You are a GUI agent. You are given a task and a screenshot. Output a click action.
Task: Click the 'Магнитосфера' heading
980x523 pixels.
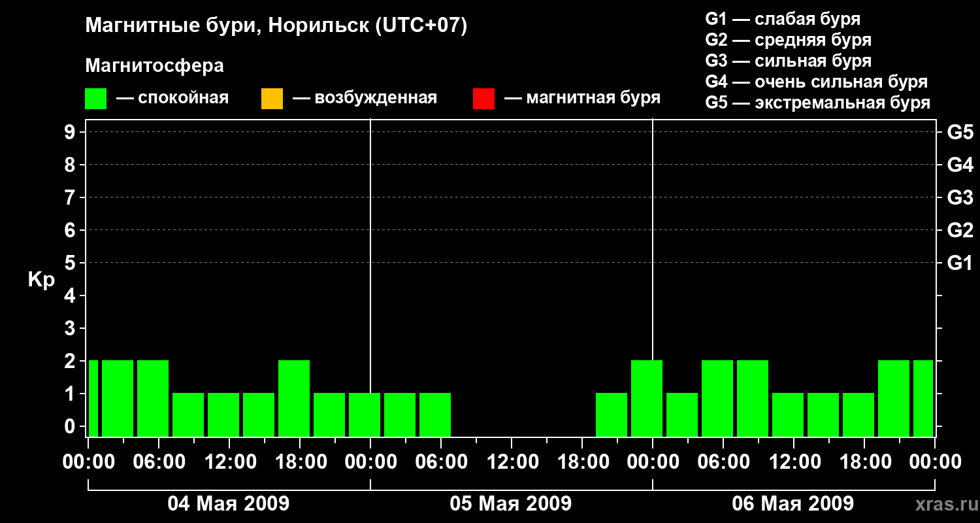(x=155, y=66)
